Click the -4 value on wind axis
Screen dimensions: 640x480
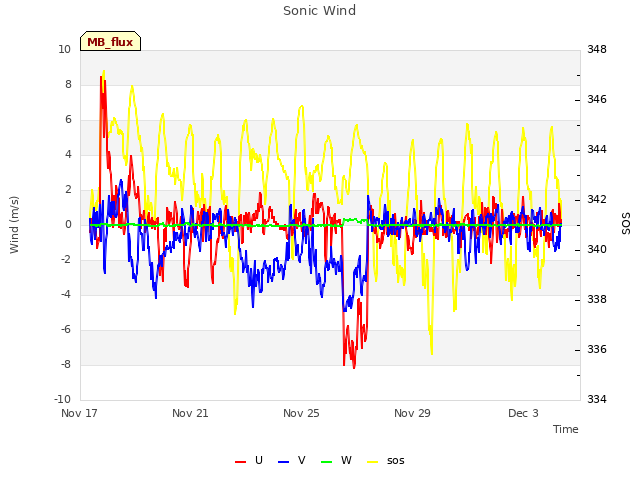coord(66,294)
